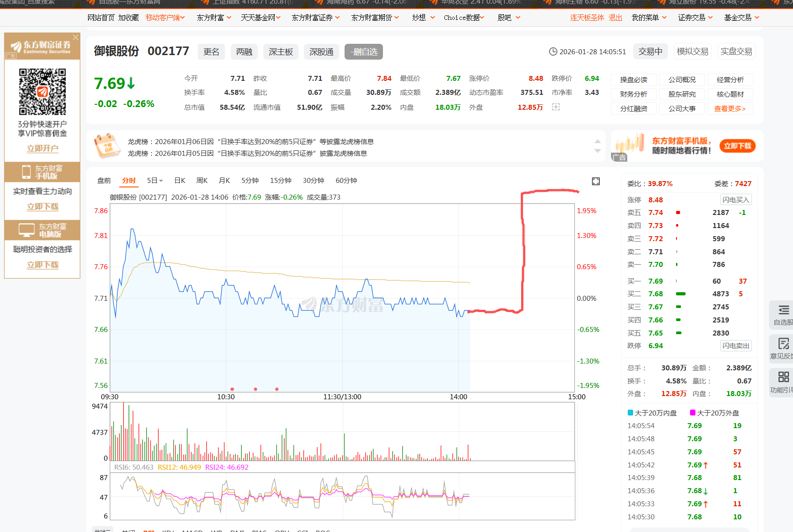
Task: Switch chart to 周K
Action: coord(202,181)
